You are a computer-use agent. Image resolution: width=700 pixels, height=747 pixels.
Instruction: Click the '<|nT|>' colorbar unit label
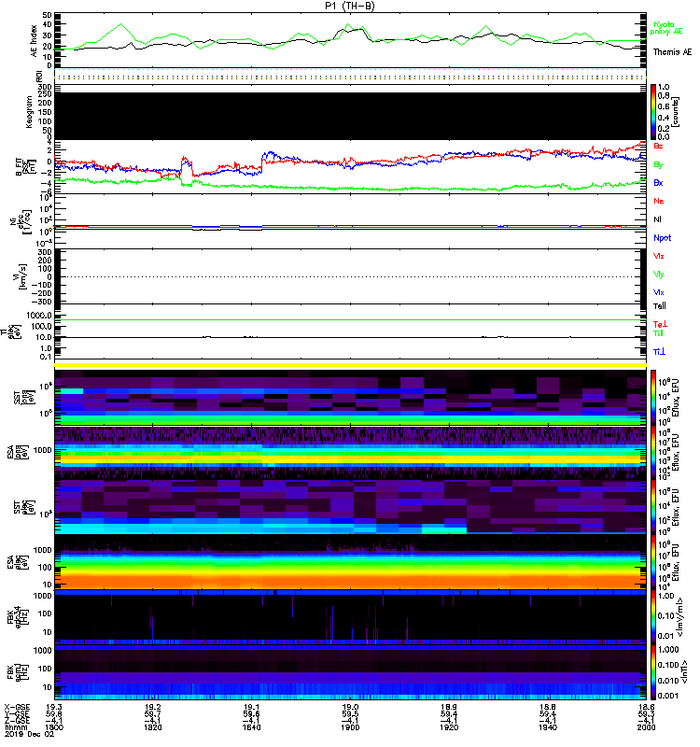686,672
